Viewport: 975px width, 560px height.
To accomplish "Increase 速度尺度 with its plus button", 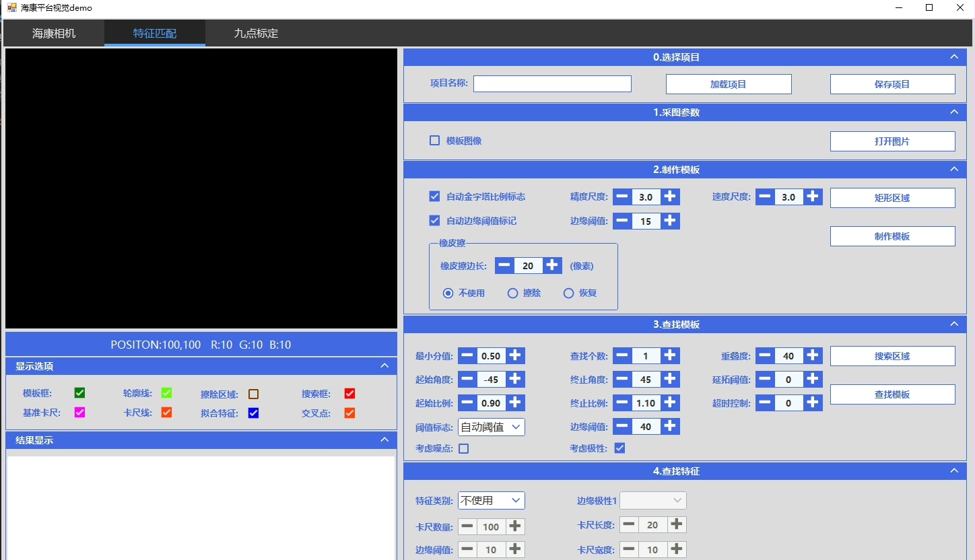I will tap(813, 197).
